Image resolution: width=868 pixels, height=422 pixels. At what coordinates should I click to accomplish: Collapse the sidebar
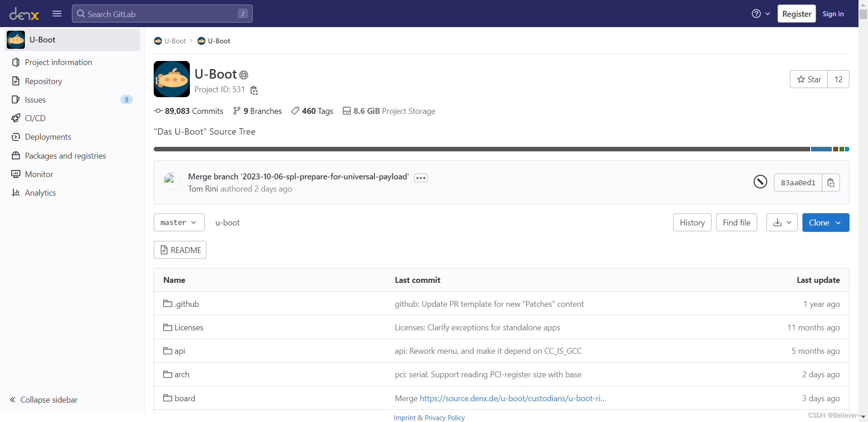(x=43, y=400)
